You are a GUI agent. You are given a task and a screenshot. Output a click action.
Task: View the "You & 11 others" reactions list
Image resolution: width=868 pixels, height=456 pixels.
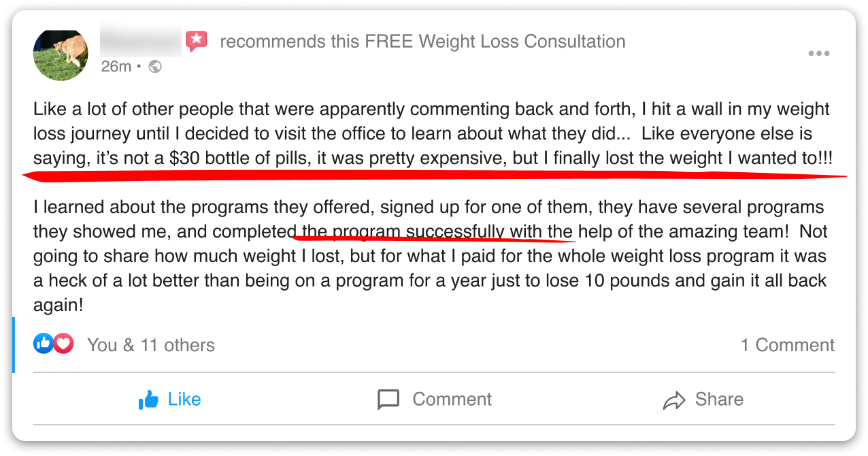pyautogui.click(x=150, y=345)
